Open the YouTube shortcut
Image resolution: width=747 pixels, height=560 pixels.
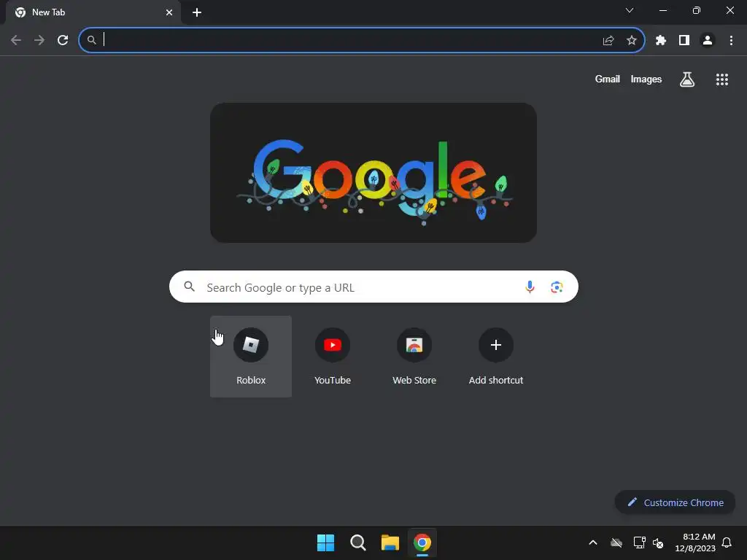pyautogui.click(x=333, y=356)
